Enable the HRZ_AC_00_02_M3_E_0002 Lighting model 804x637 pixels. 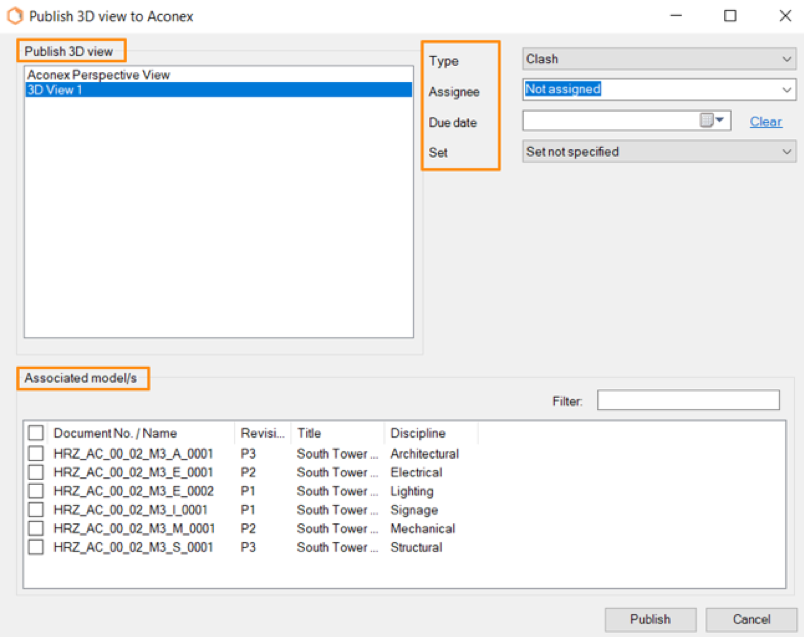click(x=36, y=491)
